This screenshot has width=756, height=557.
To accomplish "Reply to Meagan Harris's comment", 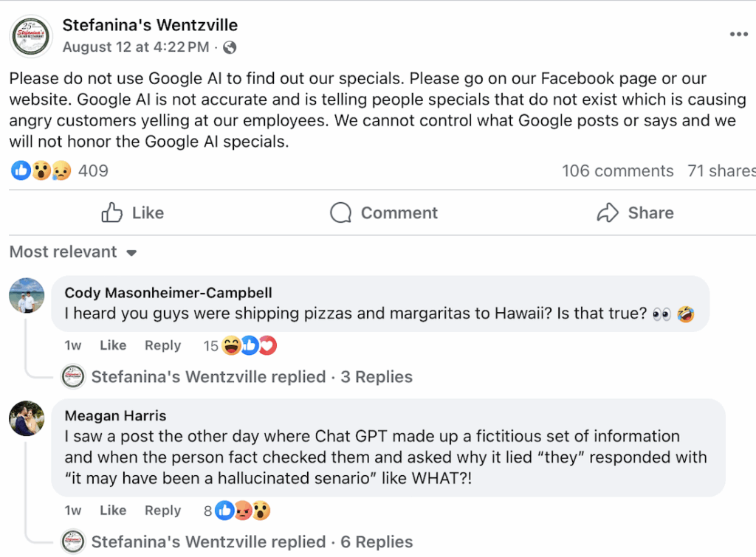I will tap(162, 511).
